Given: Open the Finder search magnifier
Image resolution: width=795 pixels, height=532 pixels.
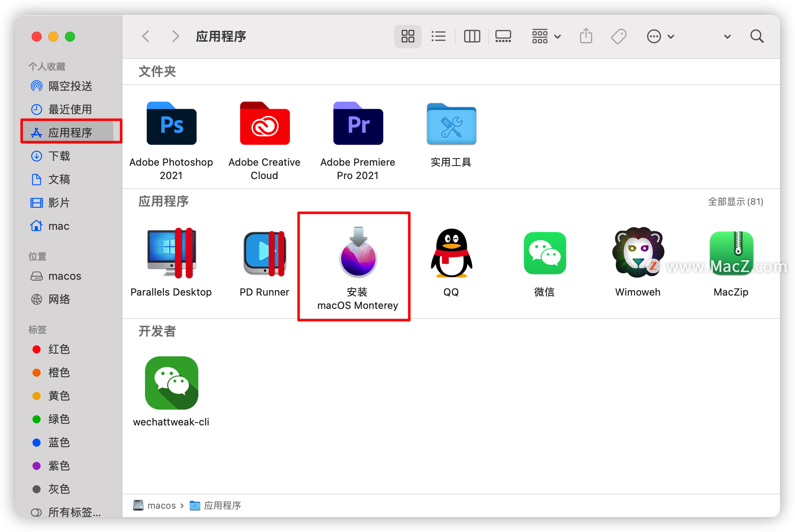Looking at the screenshot, I should [757, 36].
